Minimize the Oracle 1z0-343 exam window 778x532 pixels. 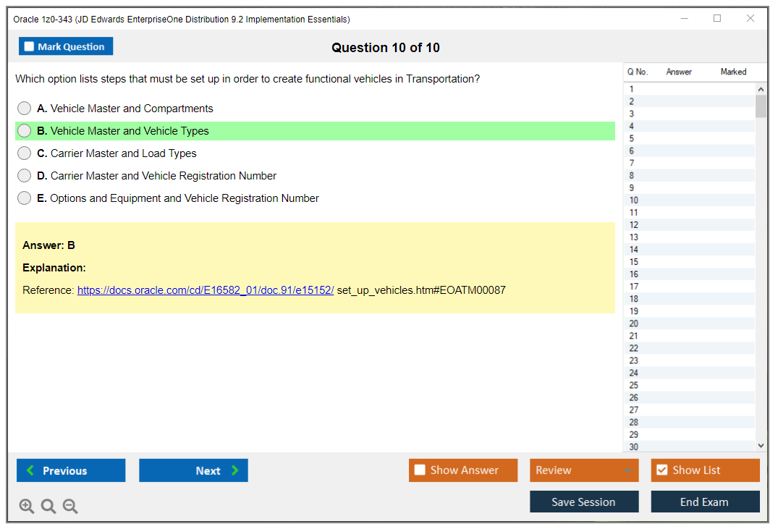pyautogui.click(x=685, y=18)
